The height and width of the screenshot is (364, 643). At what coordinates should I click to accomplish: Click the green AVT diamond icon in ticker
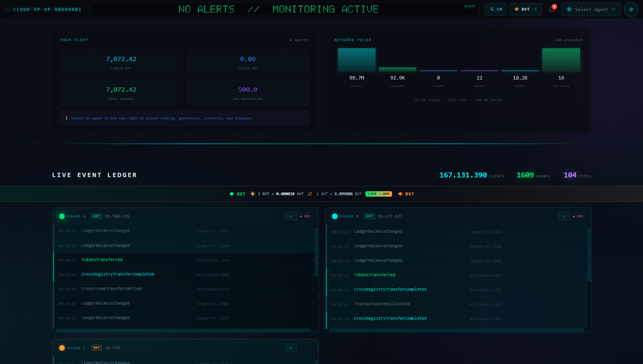(231, 194)
